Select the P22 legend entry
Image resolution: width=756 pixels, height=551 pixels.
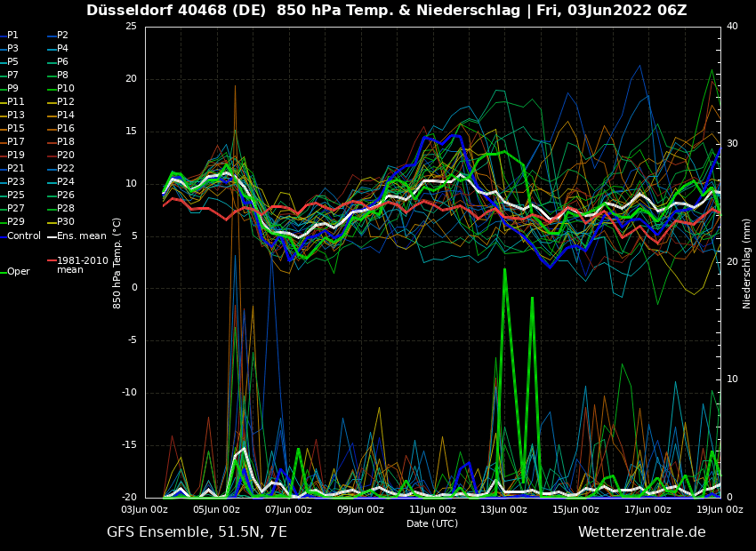[66, 169]
